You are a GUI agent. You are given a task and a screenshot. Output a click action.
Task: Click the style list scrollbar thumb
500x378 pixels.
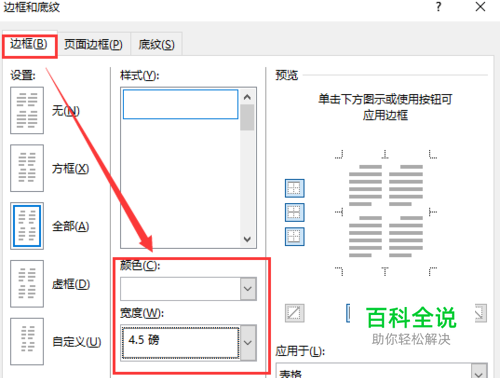(247, 117)
